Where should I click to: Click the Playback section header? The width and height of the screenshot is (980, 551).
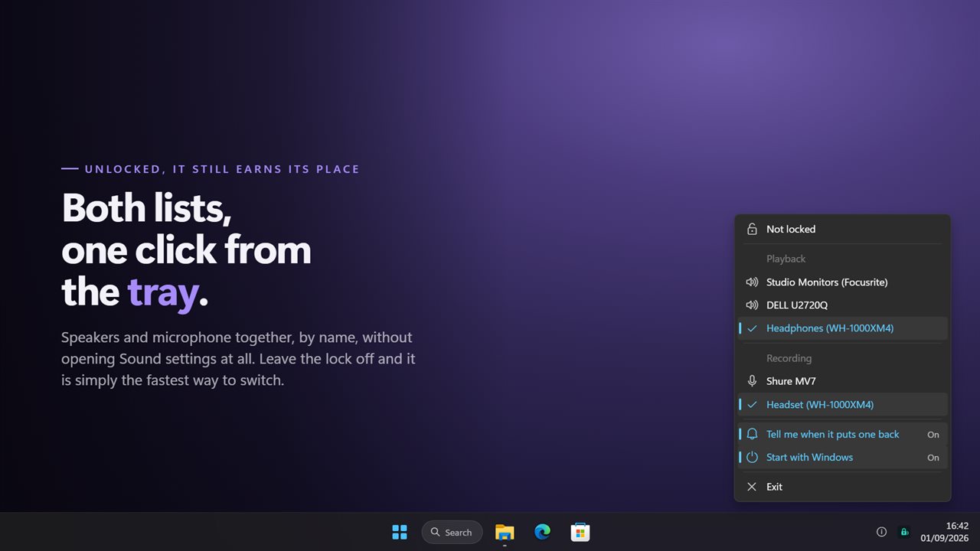[786, 259]
